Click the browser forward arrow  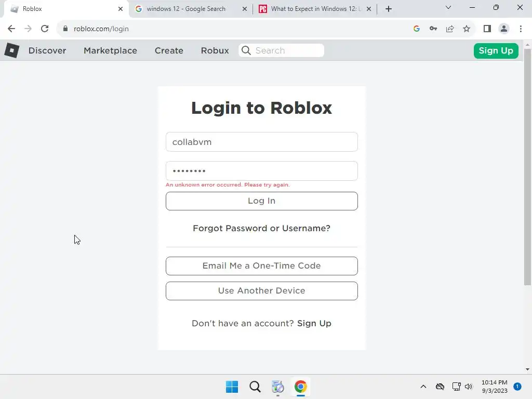tap(28, 29)
